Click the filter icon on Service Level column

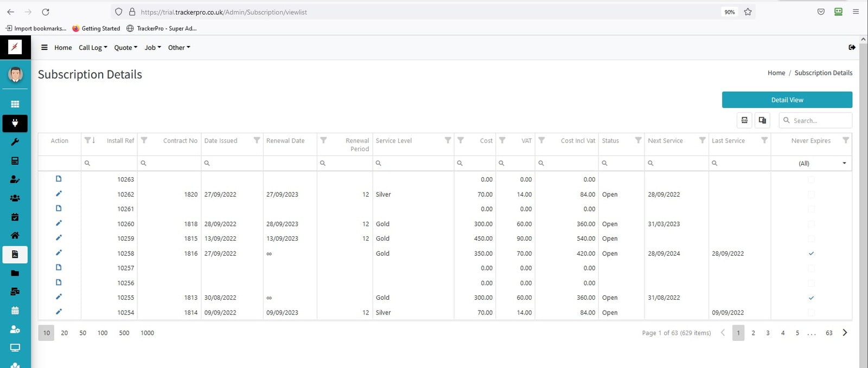click(x=448, y=140)
